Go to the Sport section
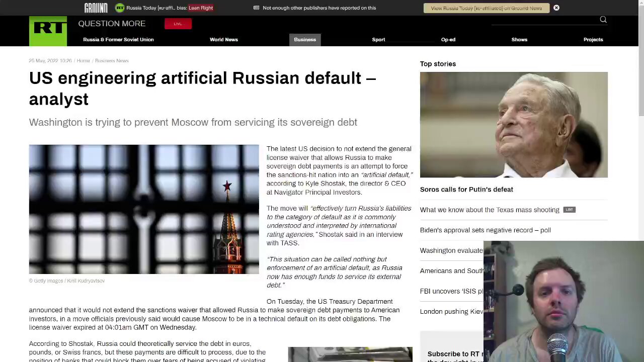The height and width of the screenshot is (362, 644). (378, 40)
